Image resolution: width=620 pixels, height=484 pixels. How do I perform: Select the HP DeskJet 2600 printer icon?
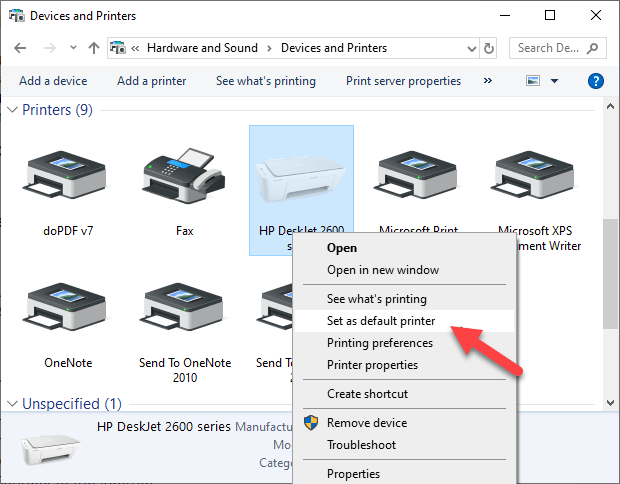point(301,178)
